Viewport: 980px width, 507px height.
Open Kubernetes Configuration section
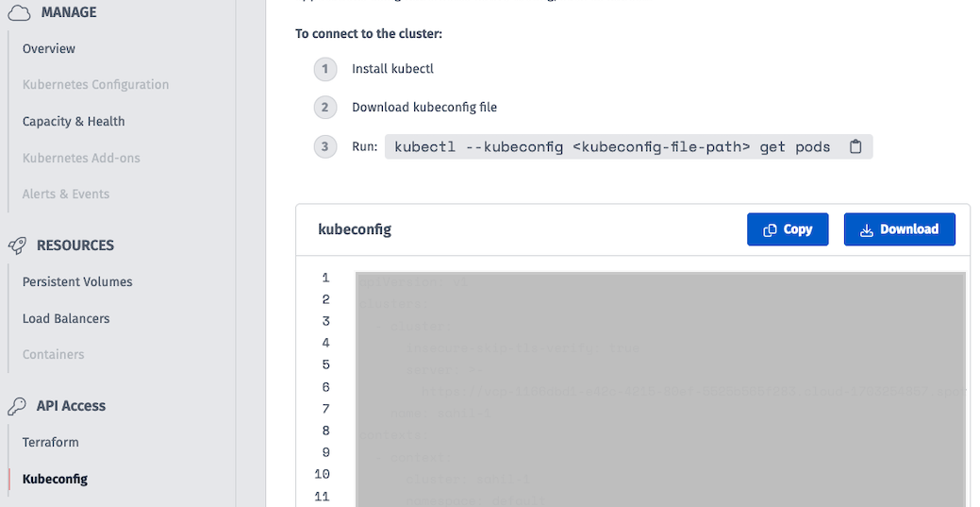(x=95, y=85)
